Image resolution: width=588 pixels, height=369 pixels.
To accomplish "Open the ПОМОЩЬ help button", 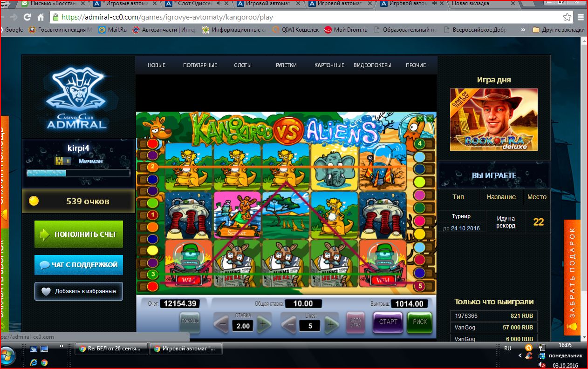I will [190, 322].
